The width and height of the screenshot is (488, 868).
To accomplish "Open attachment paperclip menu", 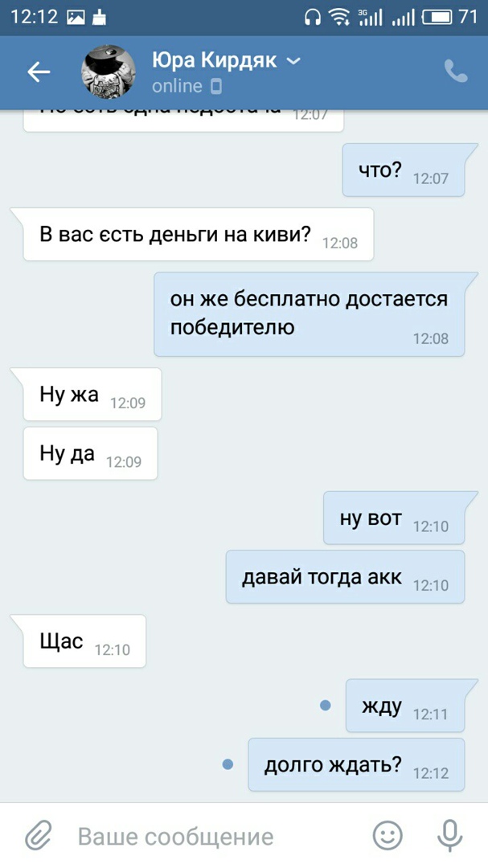I will [39, 835].
